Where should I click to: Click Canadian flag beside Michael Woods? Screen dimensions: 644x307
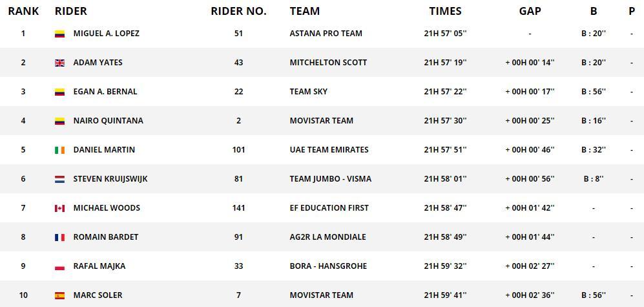click(59, 208)
